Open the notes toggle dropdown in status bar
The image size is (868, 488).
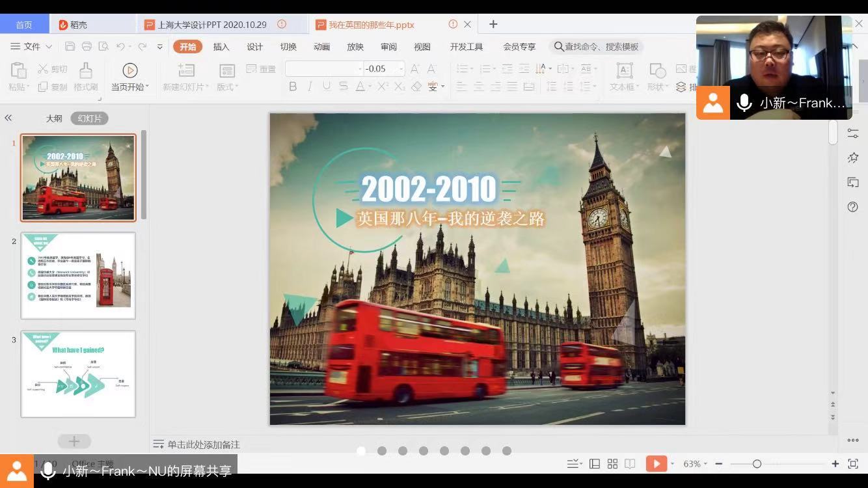point(574,464)
